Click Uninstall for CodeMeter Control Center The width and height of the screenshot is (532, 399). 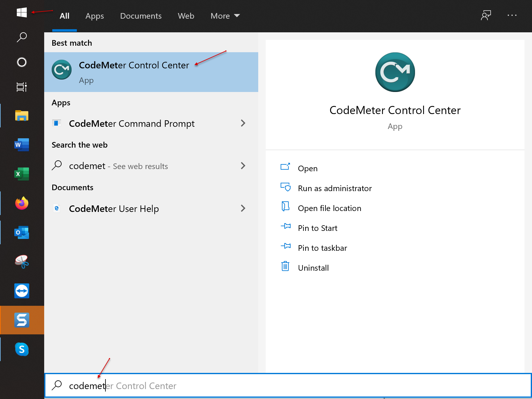pos(313,268)
